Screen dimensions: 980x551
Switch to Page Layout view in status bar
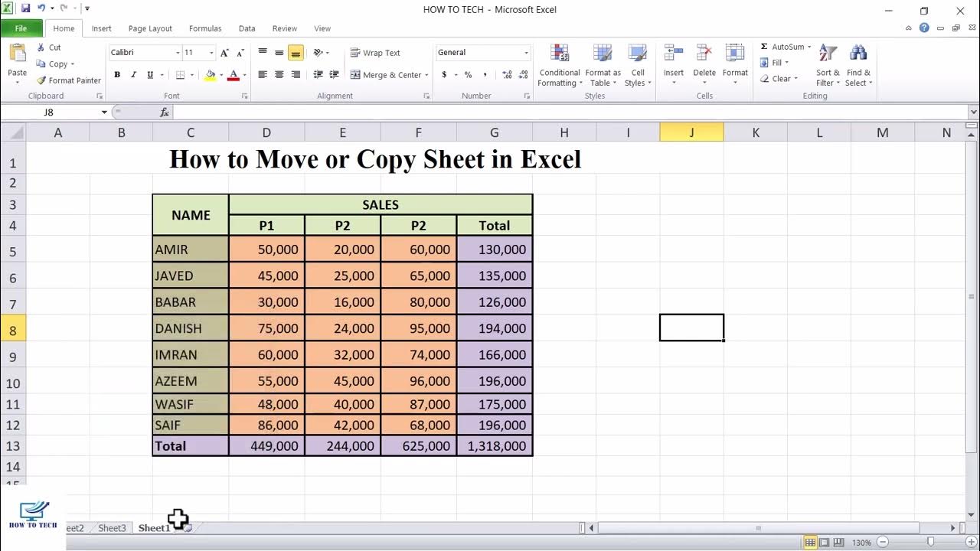click(825, 543)
